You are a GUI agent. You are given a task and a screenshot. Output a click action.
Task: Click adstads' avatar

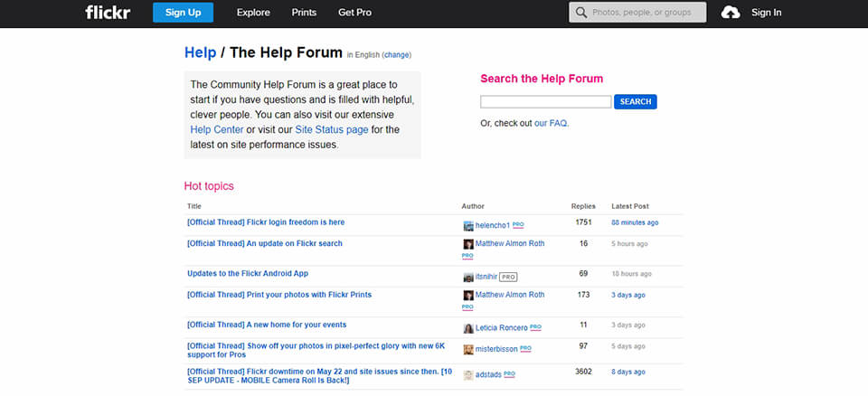pyautogui.click(x=468, y=375)
